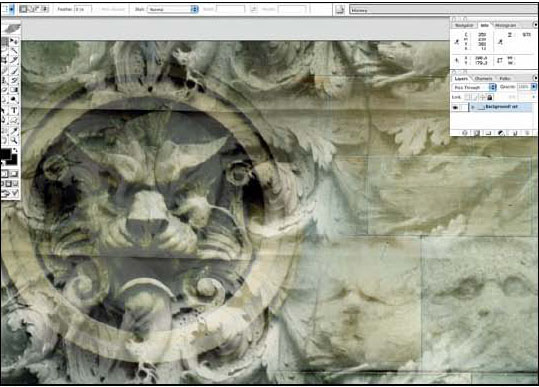Viewport: 539px width, 387px height.
Task: Open the Layers panel options menu
Action: tap(535, 78)
